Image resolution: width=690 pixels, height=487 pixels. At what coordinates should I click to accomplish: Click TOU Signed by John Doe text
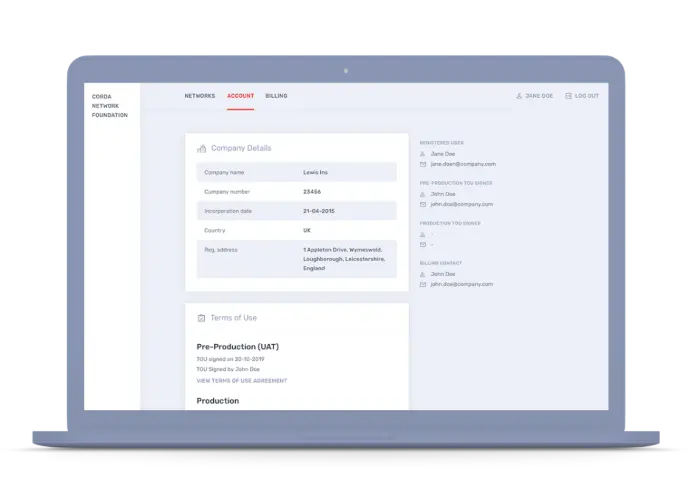click(x=228, y=369)
